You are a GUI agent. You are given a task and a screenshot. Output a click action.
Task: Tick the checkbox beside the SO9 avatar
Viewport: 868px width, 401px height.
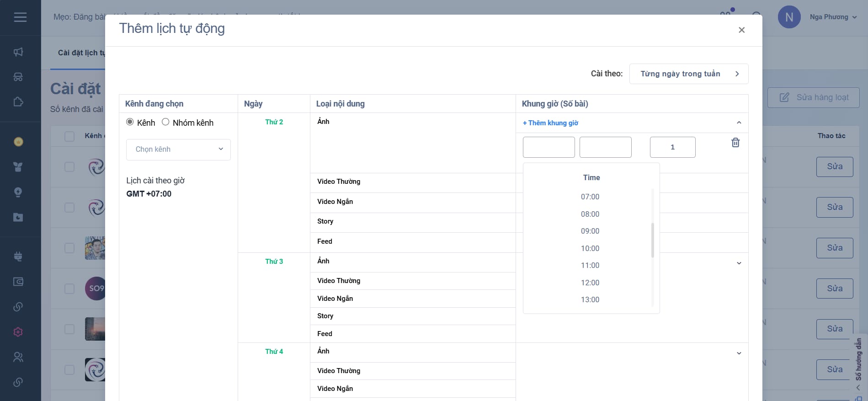(69, 289)
